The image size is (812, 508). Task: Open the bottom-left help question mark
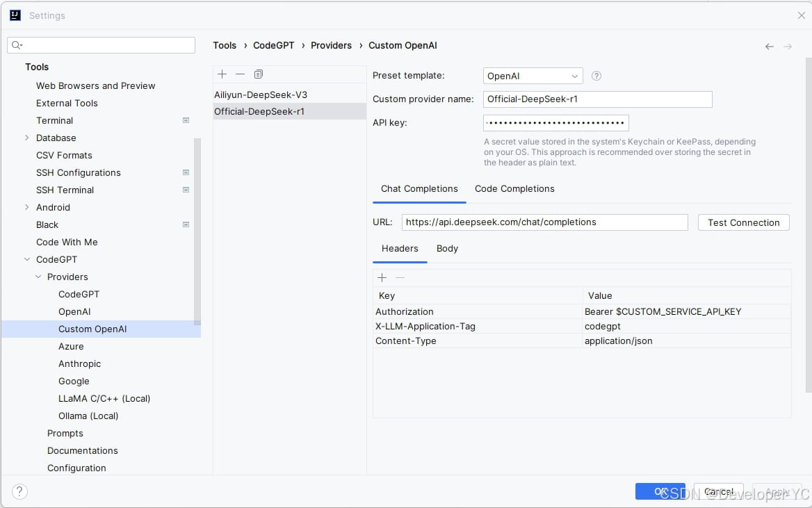(x=20, y=492)
